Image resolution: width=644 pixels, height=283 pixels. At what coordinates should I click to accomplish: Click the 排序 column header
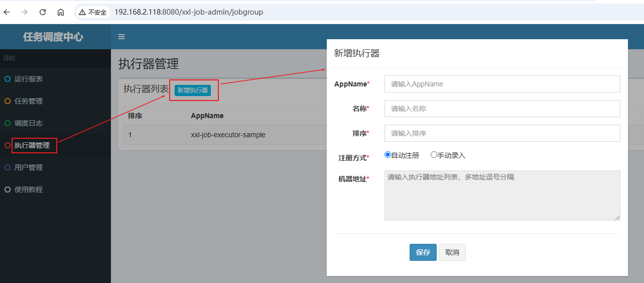[x=135, y=116]
